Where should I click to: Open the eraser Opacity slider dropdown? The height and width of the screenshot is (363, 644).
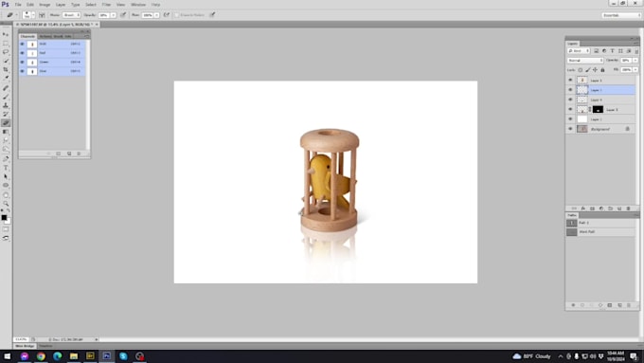pos(114,15)
